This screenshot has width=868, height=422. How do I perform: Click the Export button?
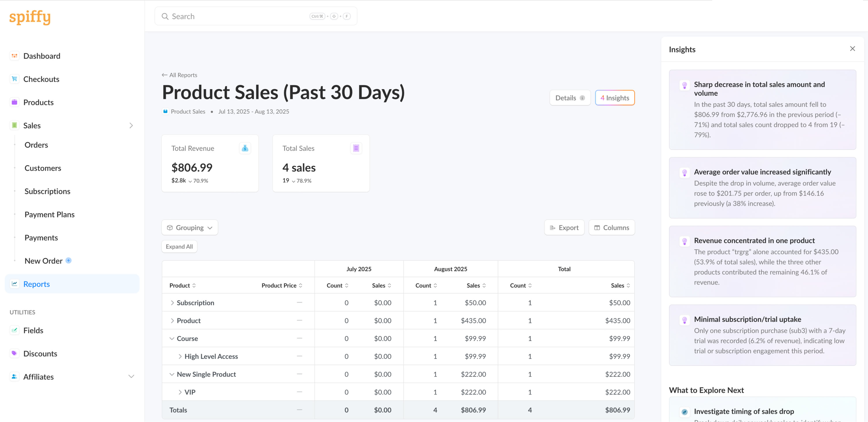[x=564, y=227]
